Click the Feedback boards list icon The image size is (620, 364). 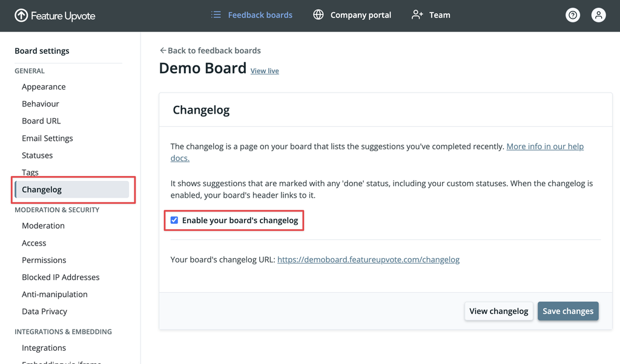216,15
